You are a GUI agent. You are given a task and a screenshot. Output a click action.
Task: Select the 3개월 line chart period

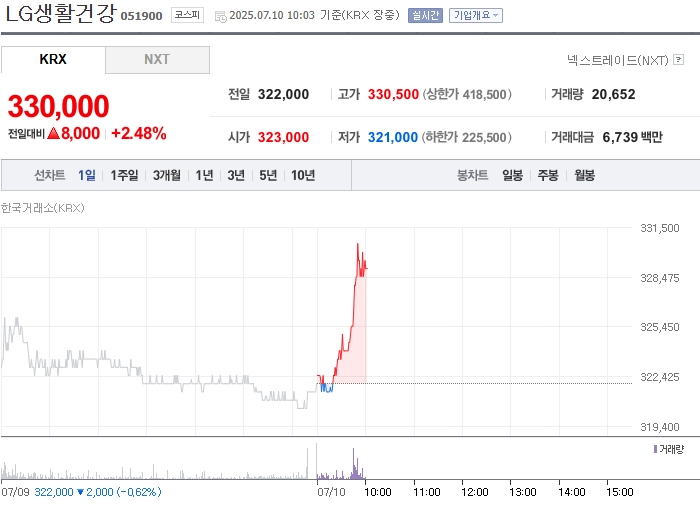tap(167, 175)
